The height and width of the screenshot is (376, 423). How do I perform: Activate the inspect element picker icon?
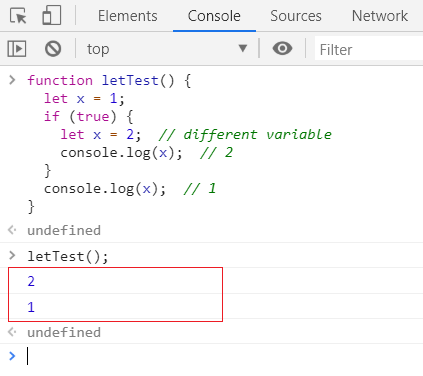[18, 16]
